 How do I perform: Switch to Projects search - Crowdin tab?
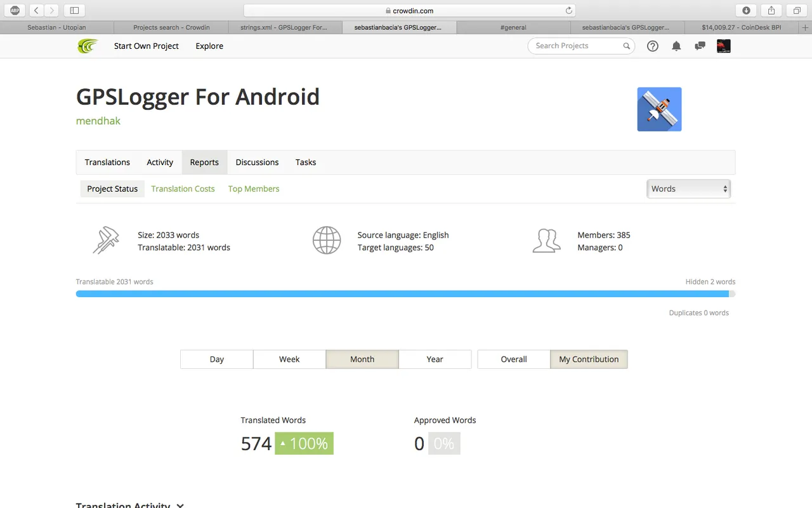click(171, 28)
